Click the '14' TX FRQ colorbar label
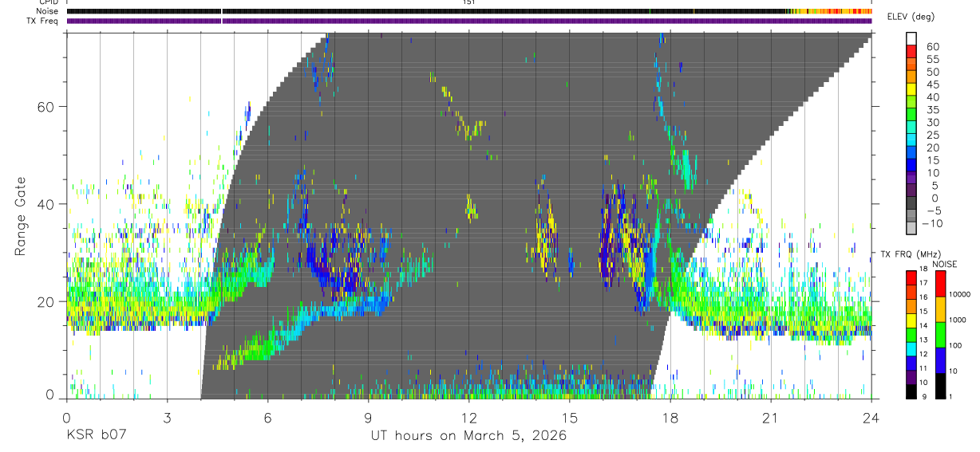980x452 pixels. tap(922, 325)
